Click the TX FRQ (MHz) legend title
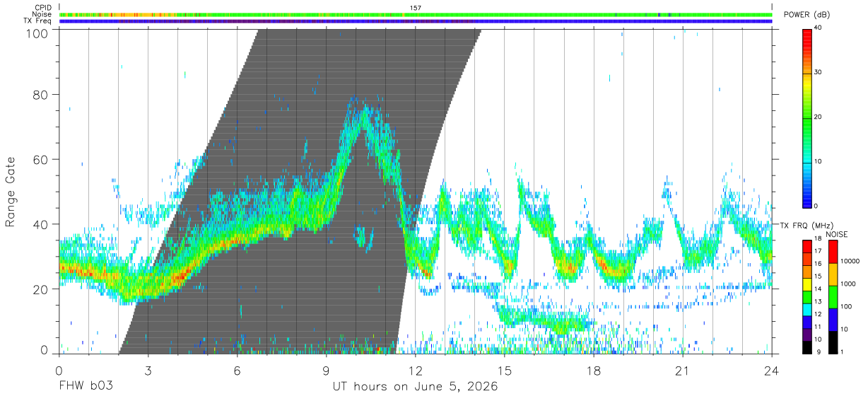Viewport: 868px width, 401px height. pyautogui.click(x=807, y=225)
